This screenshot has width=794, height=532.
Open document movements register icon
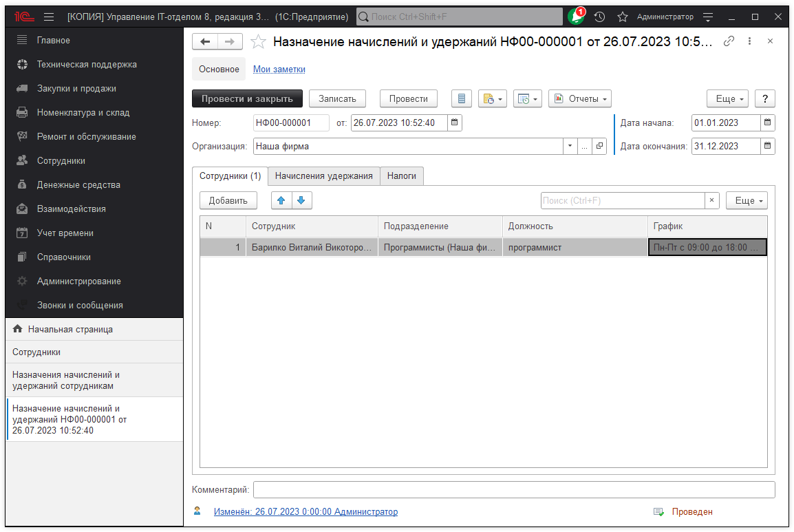pyautogui.click(x=462, y=99)
